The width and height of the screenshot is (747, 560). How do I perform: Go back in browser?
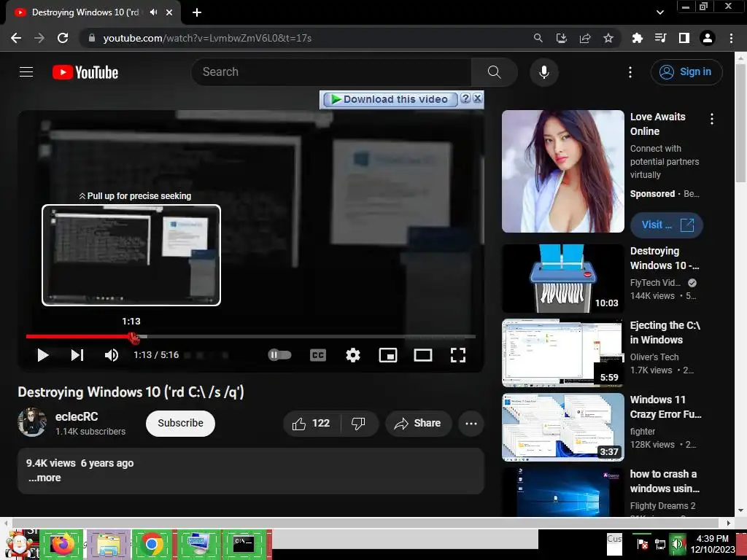[16, 38]
